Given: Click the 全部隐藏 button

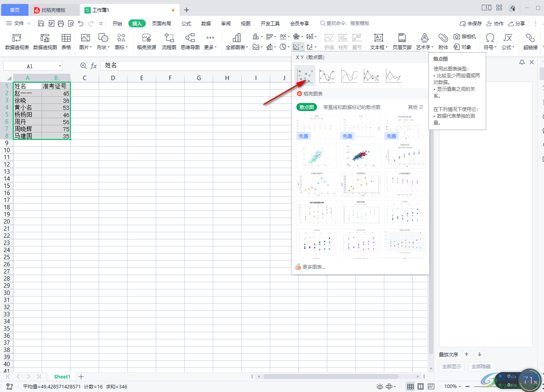Looking at the screenshot, I should point(481,367).
